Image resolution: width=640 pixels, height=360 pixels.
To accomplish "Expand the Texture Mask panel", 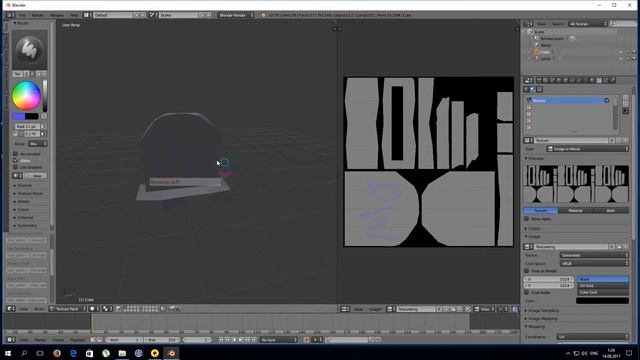I will tap(30, 193).
